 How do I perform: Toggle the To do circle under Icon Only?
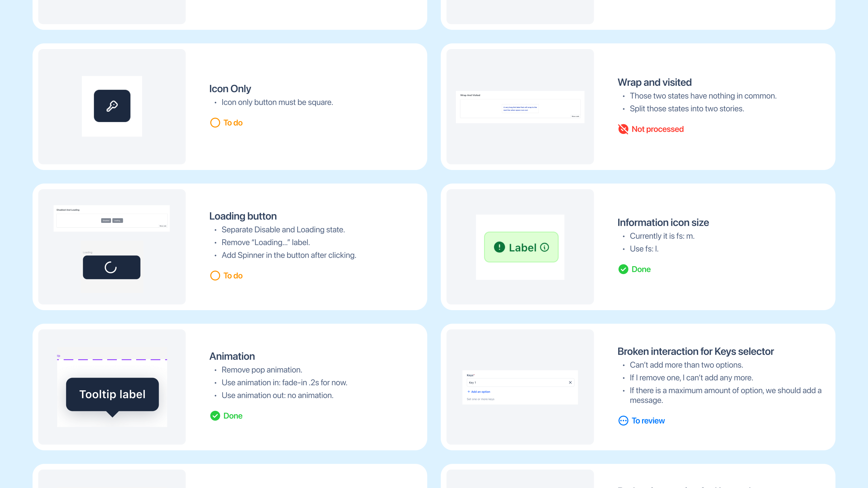[215, 123]
